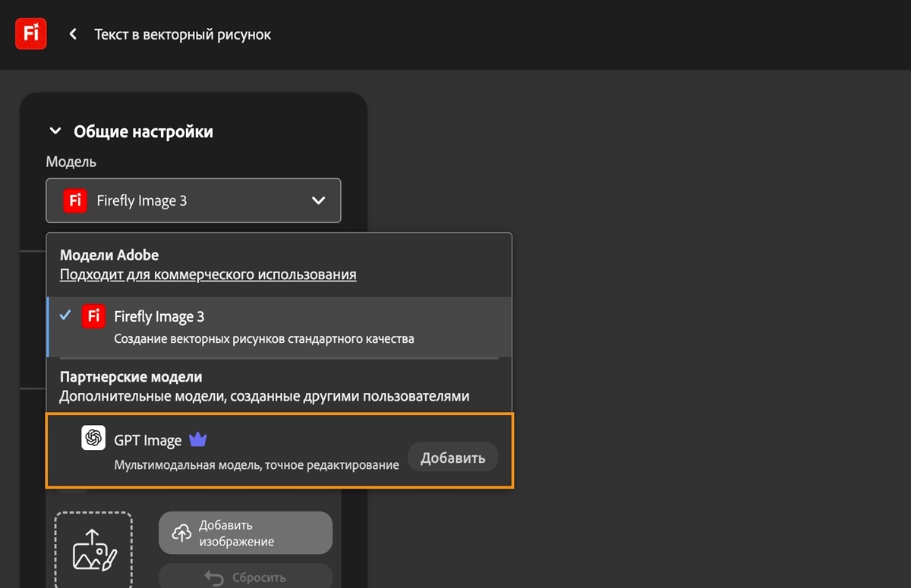Click the chevron arrow in the Модель dropdown
Image resolution: width=911 pixels, height=588 pixels.
click(x=319, y=201)
